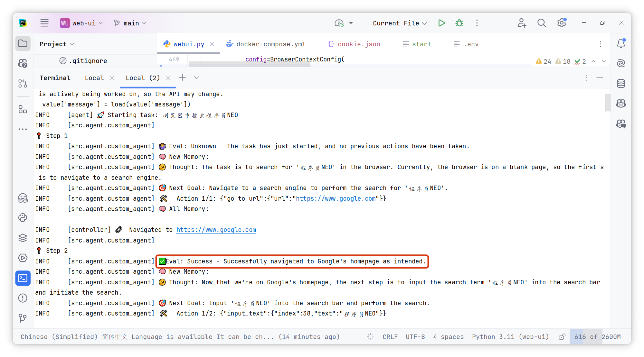The width and height of the screenshot is (644, 357).
Task: Open the GitHub Copilot Chat tool window
Action: [621, 124]
